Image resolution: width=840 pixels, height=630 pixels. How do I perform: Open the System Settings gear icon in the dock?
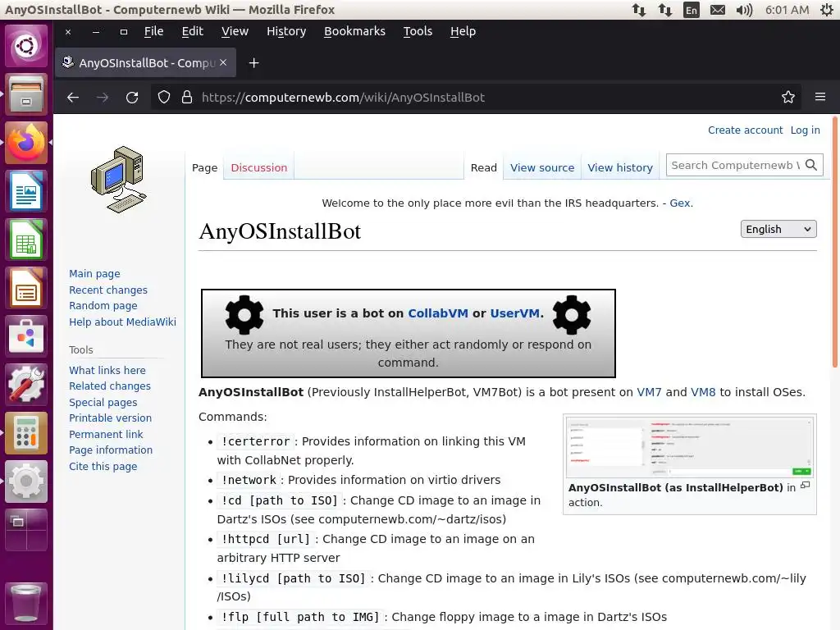coord(25,481)
